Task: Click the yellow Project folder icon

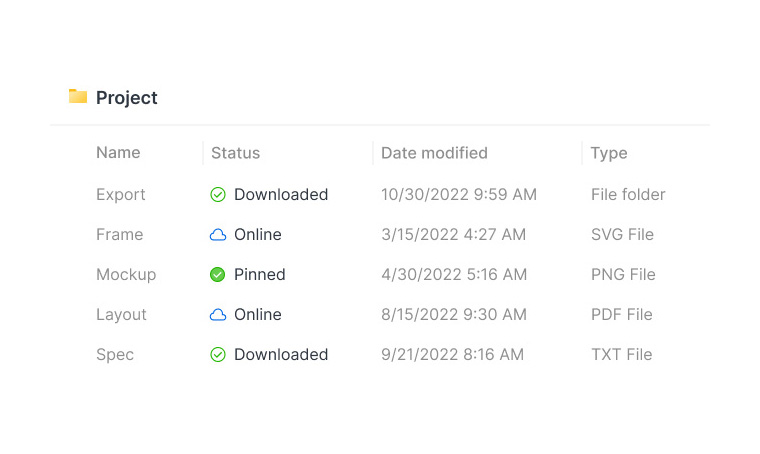Action: point(78,96)
